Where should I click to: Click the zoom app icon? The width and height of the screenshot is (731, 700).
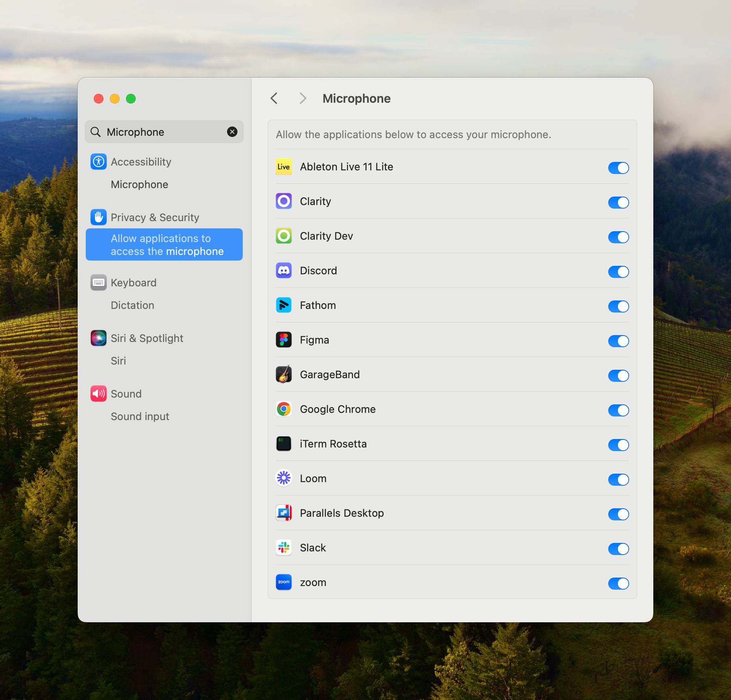284,582
